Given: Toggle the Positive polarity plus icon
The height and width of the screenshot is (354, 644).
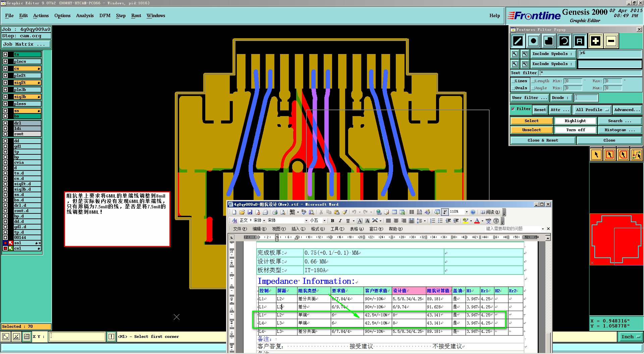Looking at the screenshot, I should [596, 41].
